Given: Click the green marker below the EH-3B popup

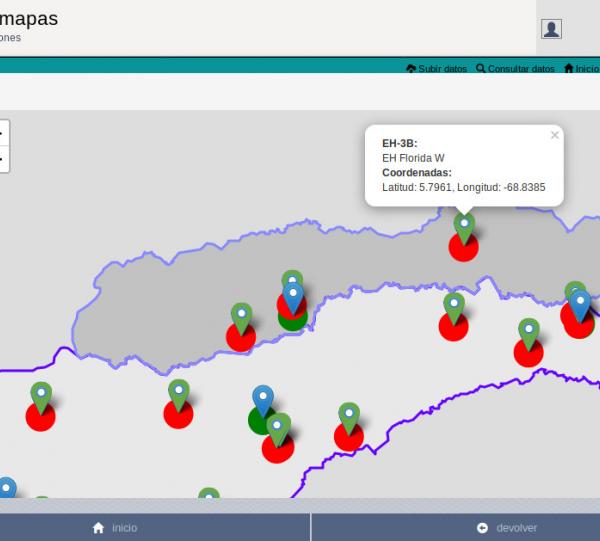Looking at the screenshot, I should (464, 228).
